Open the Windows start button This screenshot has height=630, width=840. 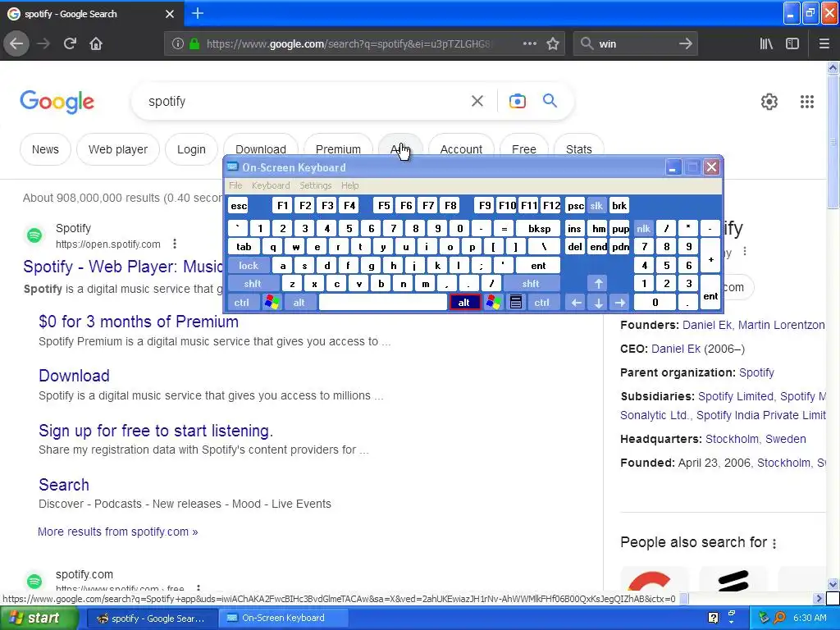(x=39, y=618)
